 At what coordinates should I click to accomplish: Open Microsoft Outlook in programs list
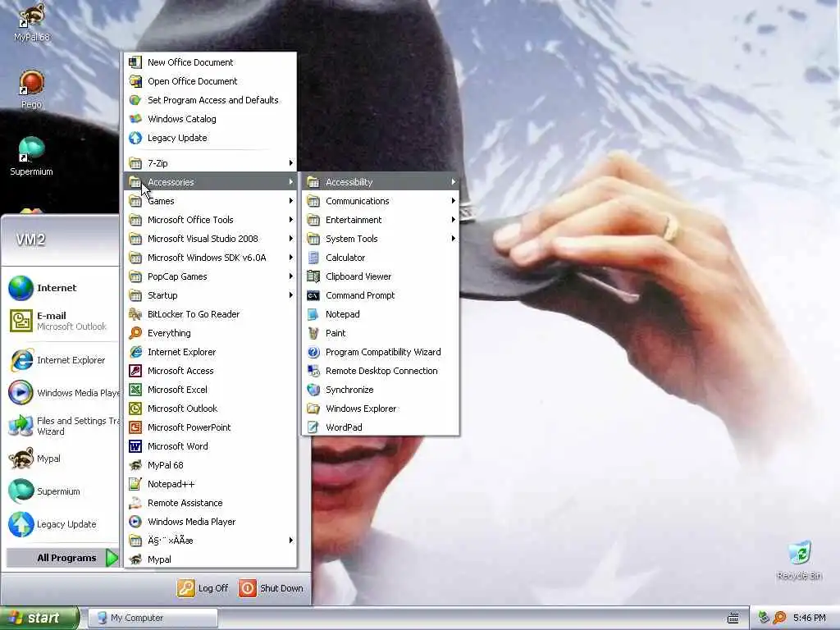210,409
